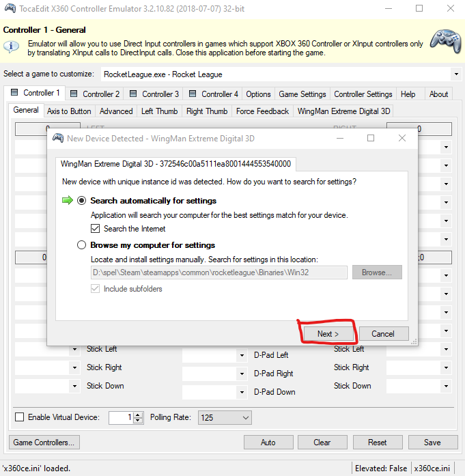The image size is (465, 476).
Task: Click the Controller 4 tab status square
Action: click(193, 94)
